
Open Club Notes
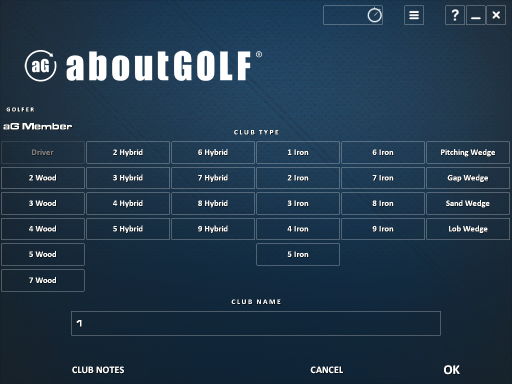click(98, 370)
